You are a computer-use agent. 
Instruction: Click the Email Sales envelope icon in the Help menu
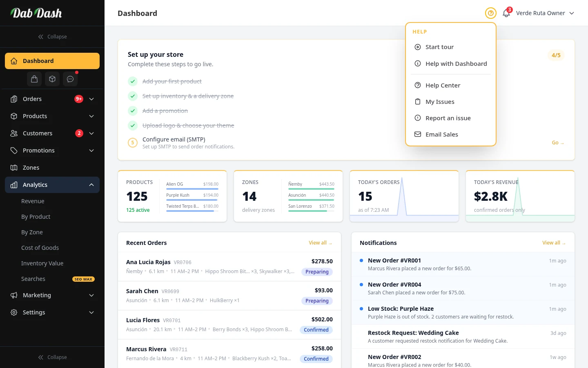tap(417, 134)
